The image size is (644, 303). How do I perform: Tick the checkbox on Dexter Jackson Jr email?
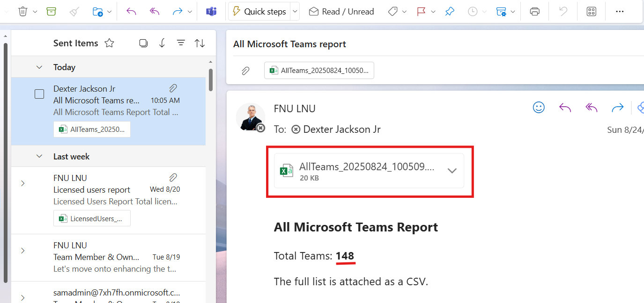click(39, 94)
